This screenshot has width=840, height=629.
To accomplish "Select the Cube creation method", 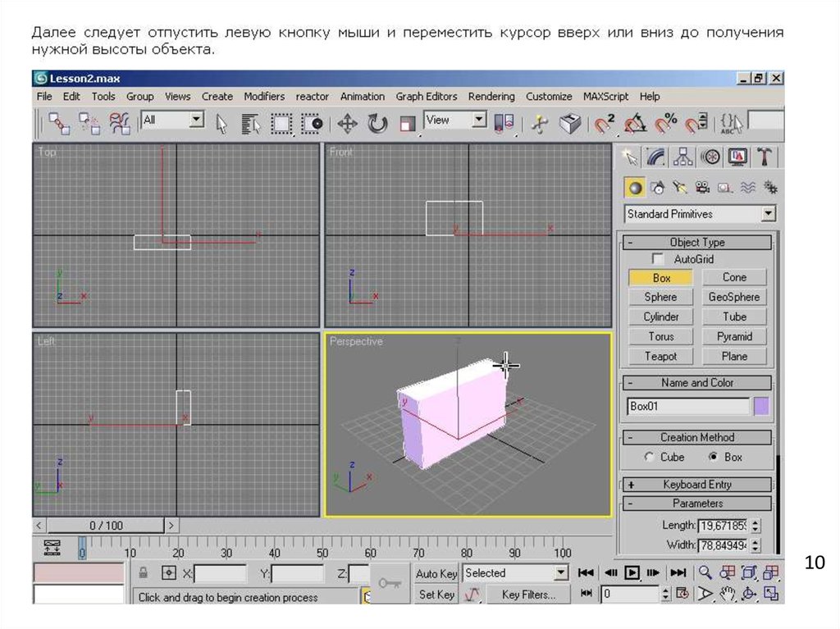I will point(650,457).
